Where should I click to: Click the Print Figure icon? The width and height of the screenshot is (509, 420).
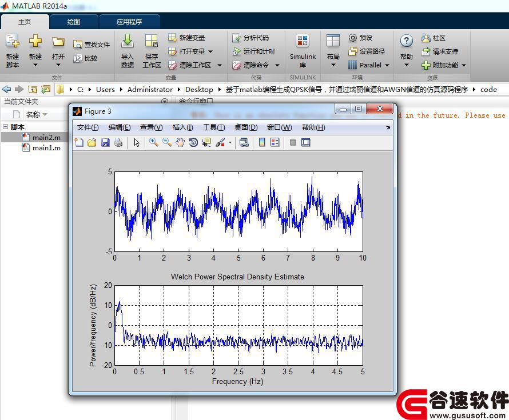tap(118, 142)
